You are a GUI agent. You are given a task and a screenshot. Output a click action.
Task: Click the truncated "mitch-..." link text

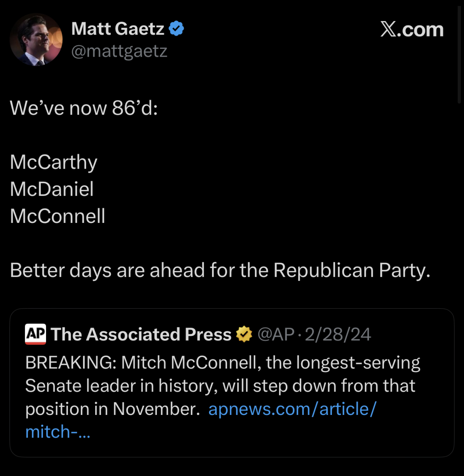tap(58, 432)
